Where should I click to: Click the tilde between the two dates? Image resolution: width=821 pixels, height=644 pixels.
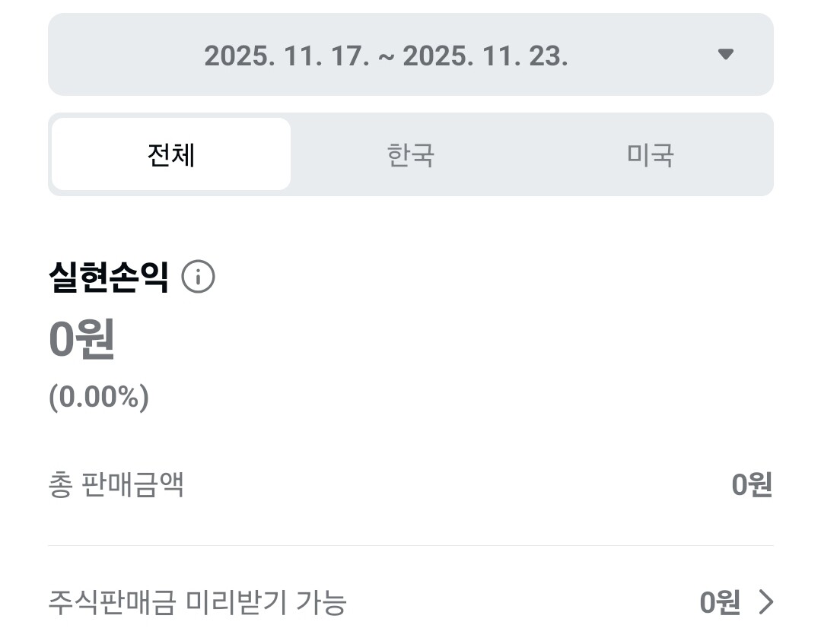pos(386,55)
